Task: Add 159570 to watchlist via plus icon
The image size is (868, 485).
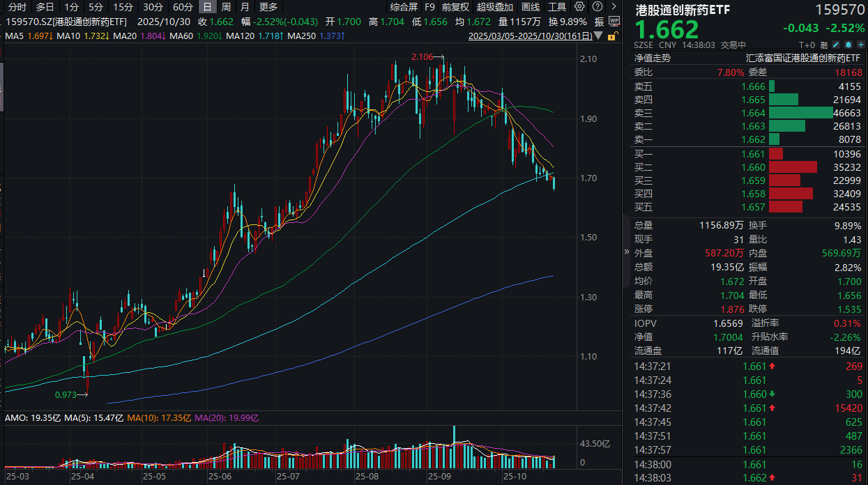Action: click(x=860, y=44)
